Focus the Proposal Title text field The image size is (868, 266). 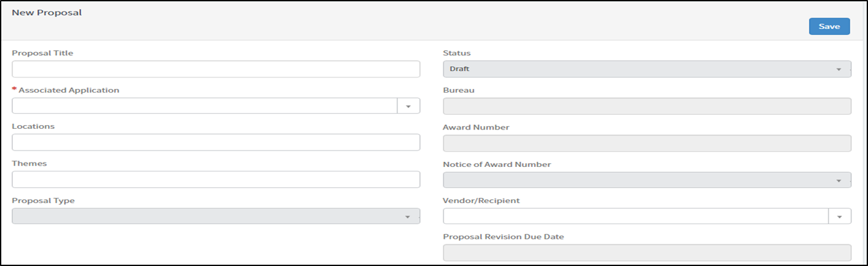216,69
